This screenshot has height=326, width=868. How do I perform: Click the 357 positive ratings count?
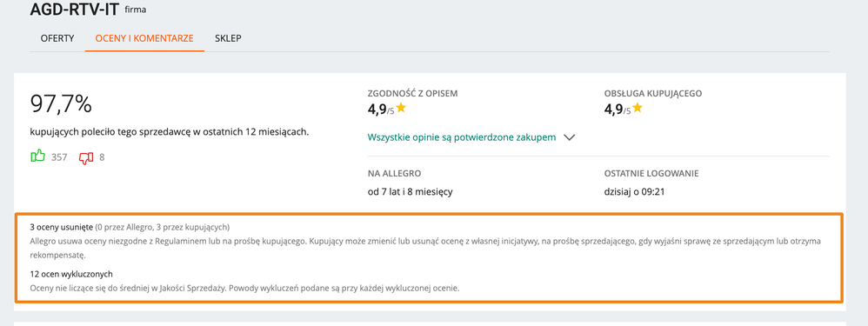(x=59, y=157)
